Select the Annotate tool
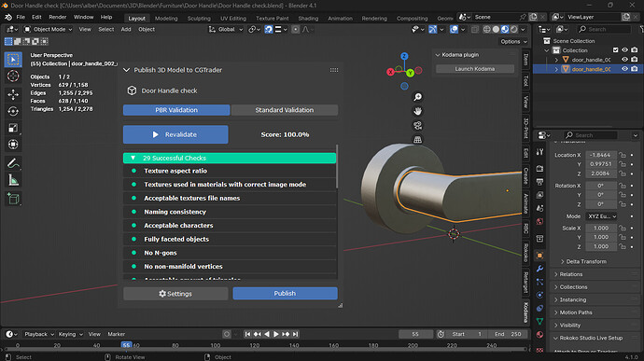This screenshot has width=644, height=361. point(13,163)
